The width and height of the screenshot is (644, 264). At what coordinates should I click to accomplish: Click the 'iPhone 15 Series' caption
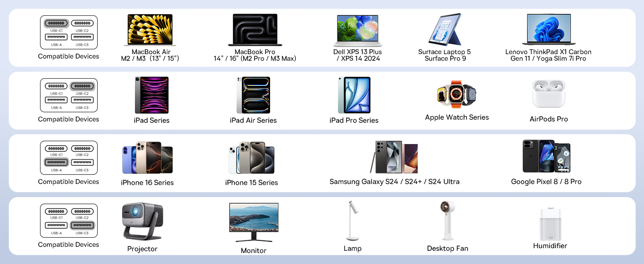[252, 183]
